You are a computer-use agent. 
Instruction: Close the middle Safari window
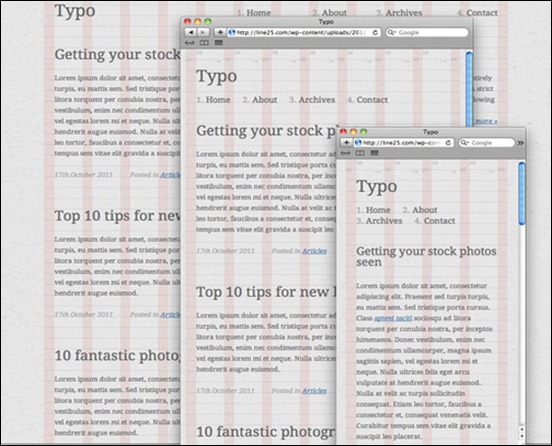coord(188,21)
